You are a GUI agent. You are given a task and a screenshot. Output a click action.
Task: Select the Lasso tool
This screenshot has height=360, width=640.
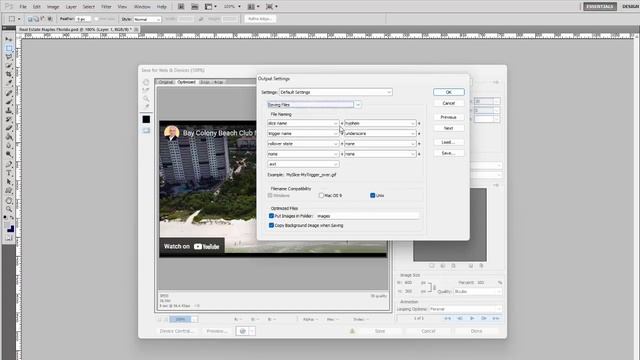pos(9,57)
